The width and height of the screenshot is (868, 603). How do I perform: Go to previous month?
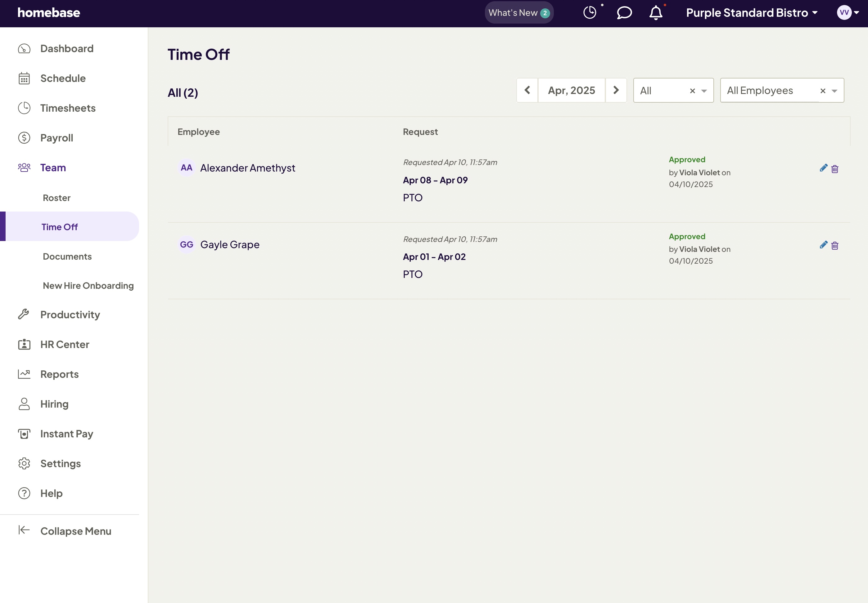coord(527,90)
